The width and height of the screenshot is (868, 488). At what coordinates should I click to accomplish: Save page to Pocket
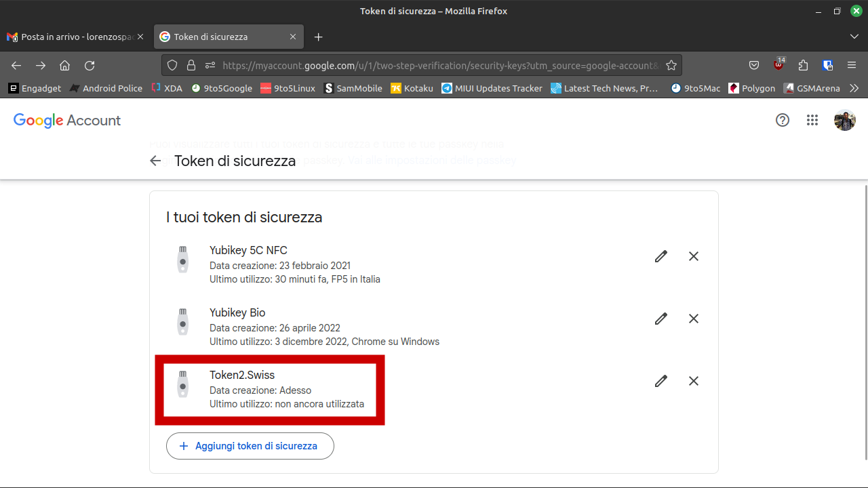[754, 65]
